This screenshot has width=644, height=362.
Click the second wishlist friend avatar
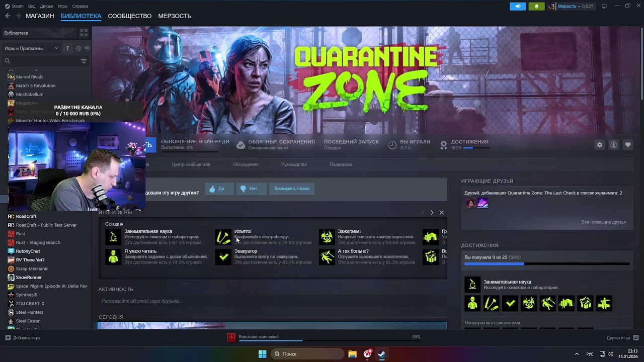pyautogui.click(x=482, y=203)
